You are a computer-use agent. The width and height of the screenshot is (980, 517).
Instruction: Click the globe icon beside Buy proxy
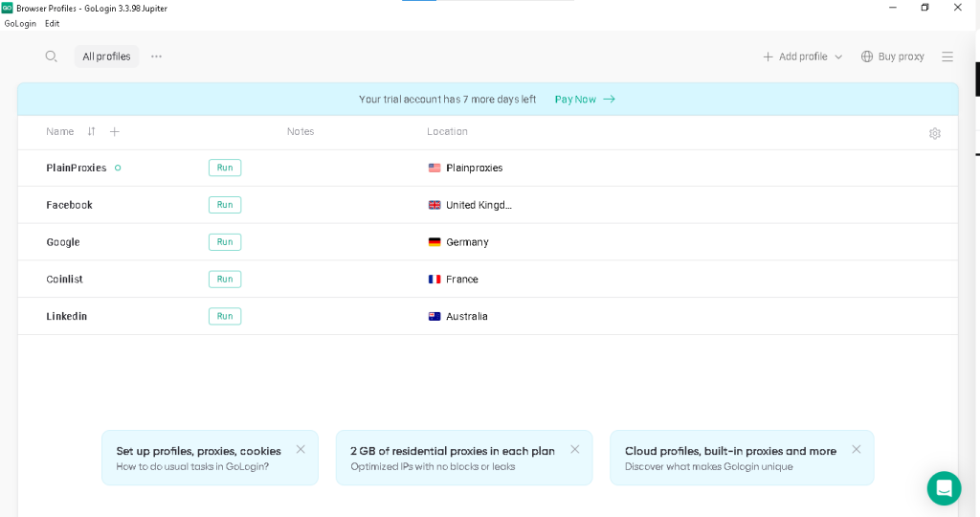(867, 56)
